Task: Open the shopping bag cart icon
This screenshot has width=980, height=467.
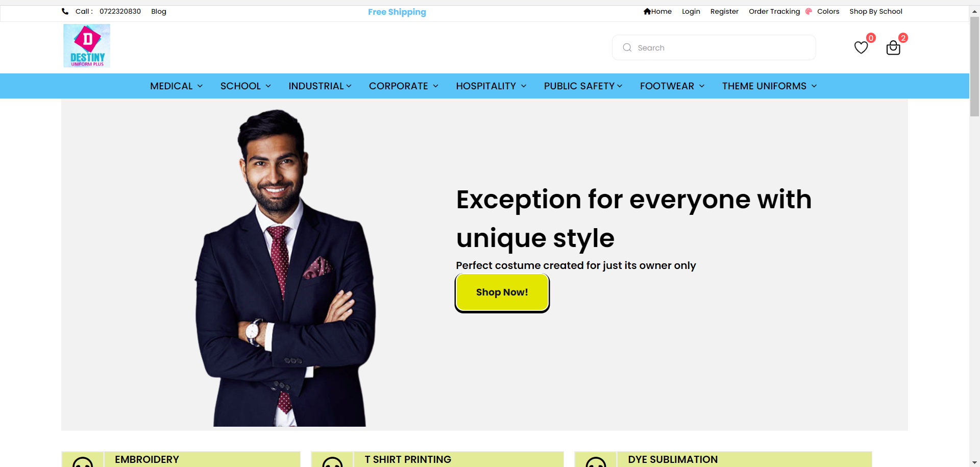Action: [893, 47]
